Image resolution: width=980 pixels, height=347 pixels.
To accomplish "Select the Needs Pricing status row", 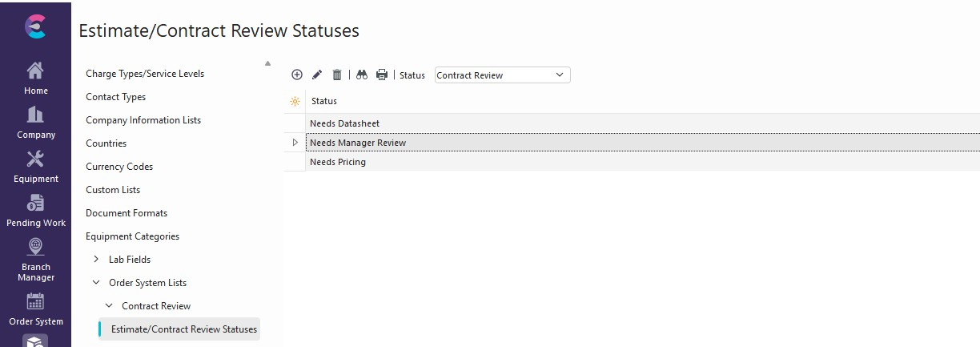I will [338, 162].
